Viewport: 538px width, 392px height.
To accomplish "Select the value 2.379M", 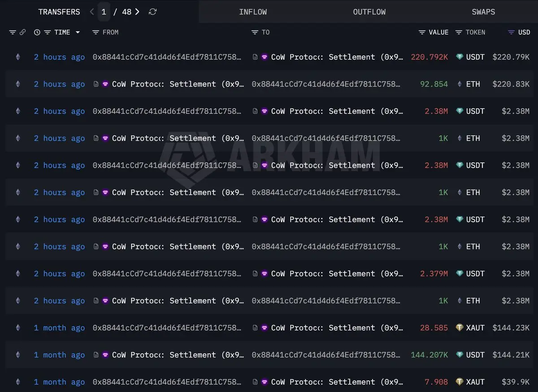I will pos(434,274).
